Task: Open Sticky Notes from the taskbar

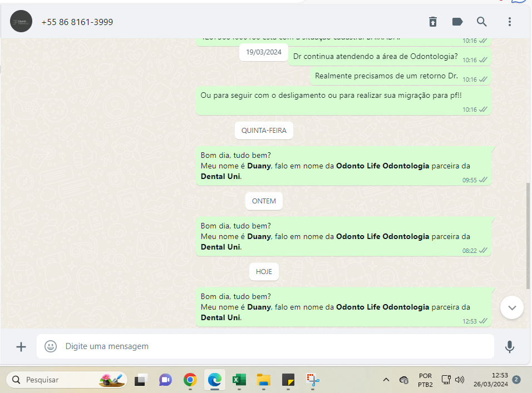Action: click(288, 380)
